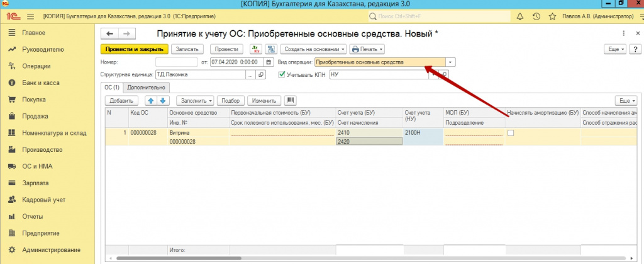The height and width of the screenshot is (264, 644).
Task: Click Добавить button
Action: (121, 100)
